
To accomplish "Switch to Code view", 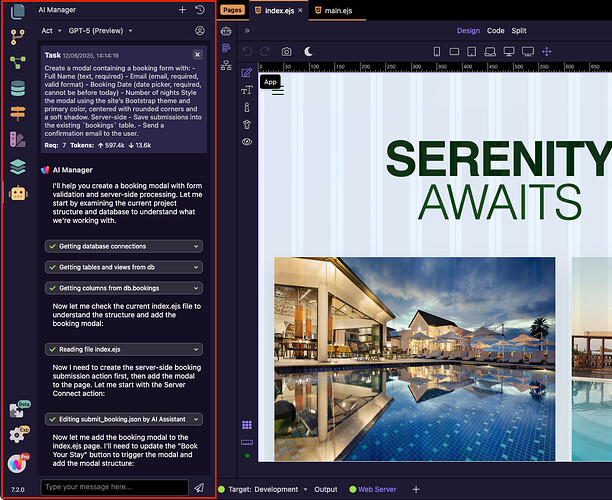I will [x=495, y=31].
